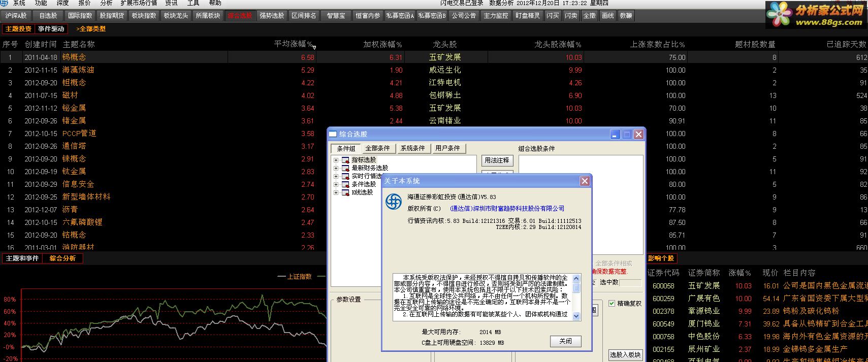The image size is (868, 362).
Task: Select stock 600058 五矿发展 in 影响个股 list
Action: tap(757, 286)
